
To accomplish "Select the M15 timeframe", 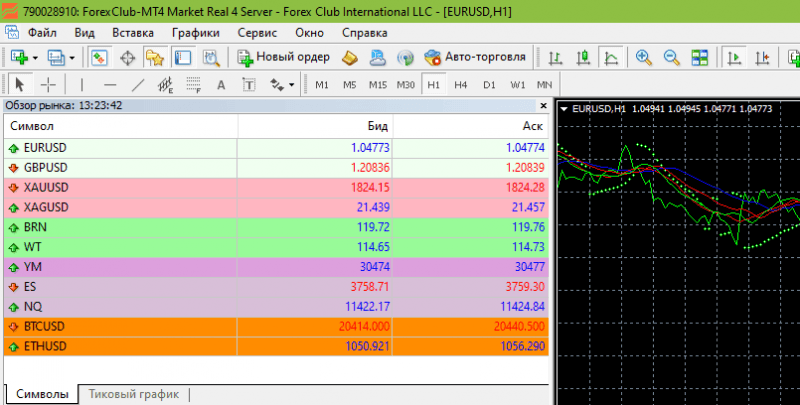I will (378, 85).
